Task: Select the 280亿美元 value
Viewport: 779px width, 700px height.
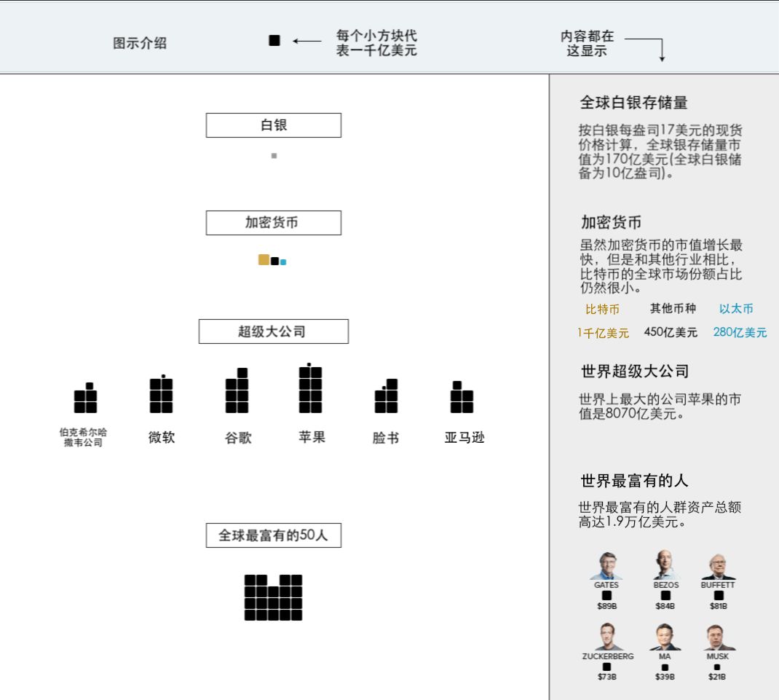Action: point(740,332)
